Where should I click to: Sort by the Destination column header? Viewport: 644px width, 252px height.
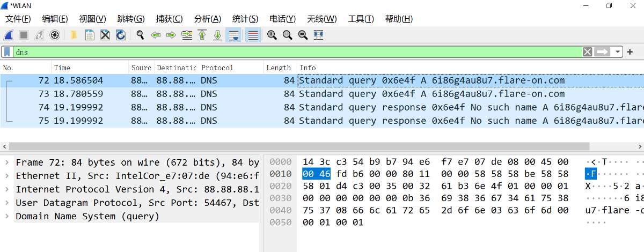pos(177,68)
